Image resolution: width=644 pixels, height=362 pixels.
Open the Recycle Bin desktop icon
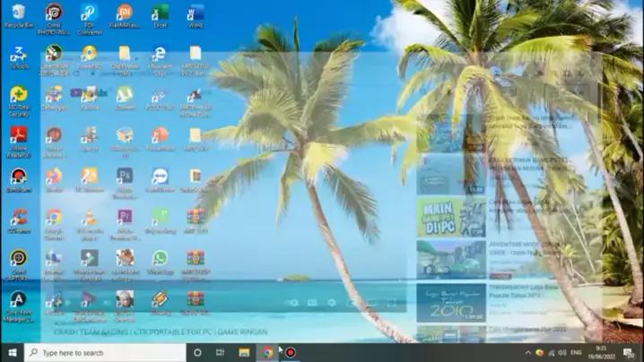pyautogui.click(x=18, y=13)
